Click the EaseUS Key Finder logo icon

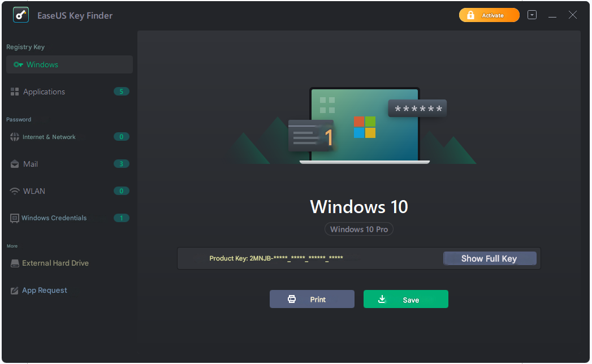pyautogui.click(x=21, y=15)
